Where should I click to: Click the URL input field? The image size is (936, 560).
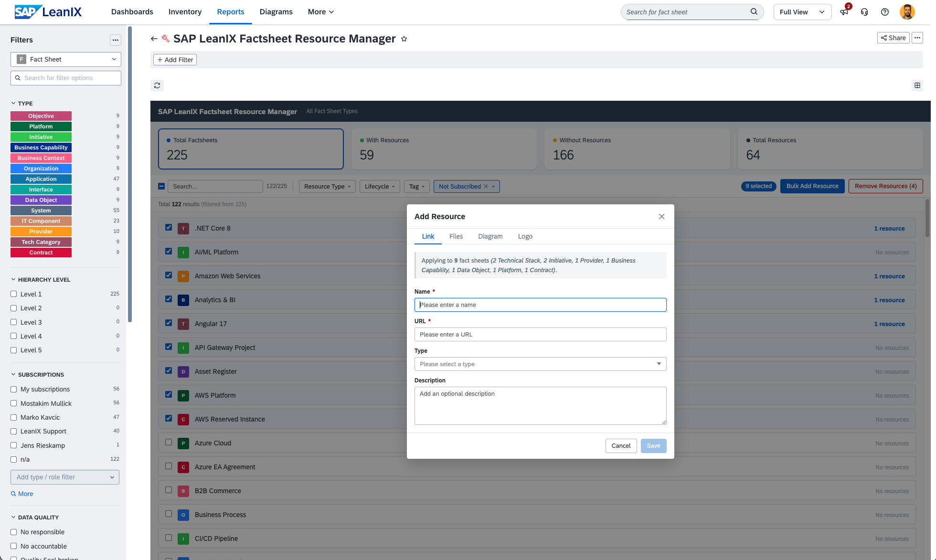[540, 334]
